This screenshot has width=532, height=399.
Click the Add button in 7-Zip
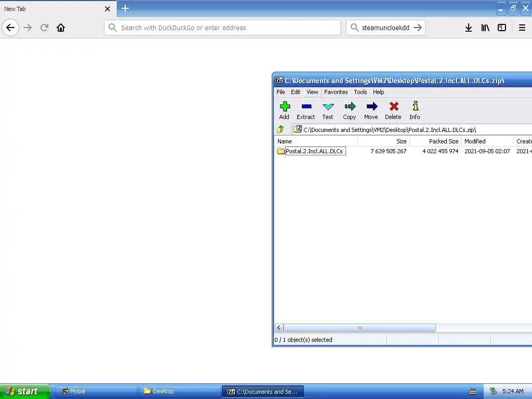tap(284, 111)
